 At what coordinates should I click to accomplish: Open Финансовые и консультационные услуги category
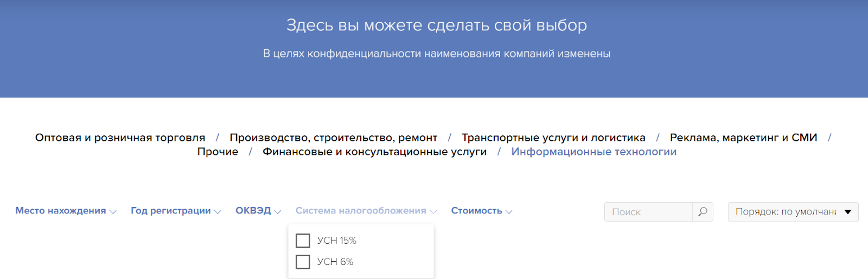pyautogui.click(x=374, y=152)
